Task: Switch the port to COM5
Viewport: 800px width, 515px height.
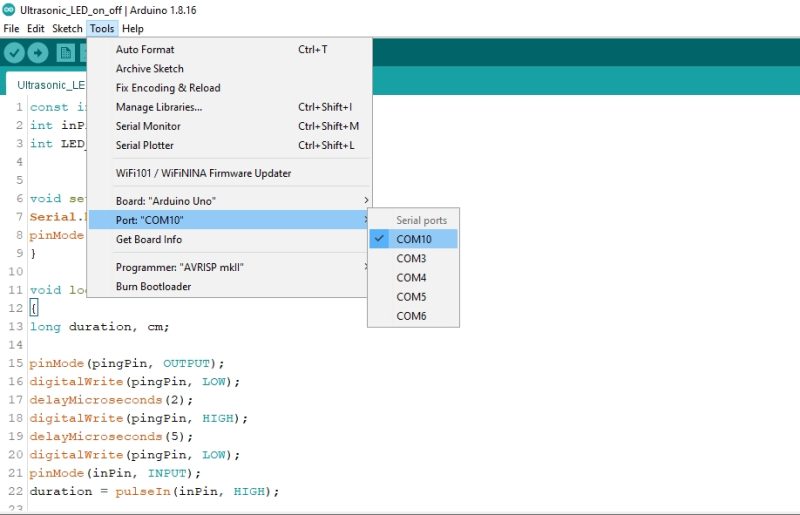Action: (411, 297)
